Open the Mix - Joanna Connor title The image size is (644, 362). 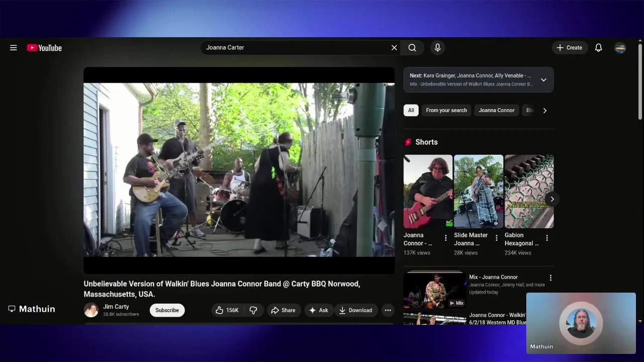494,277
